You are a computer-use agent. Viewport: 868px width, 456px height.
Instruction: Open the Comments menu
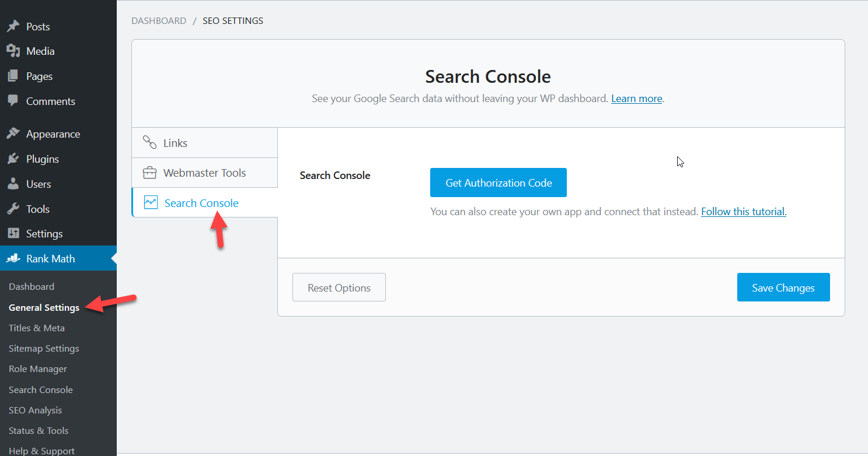(58, 101)
